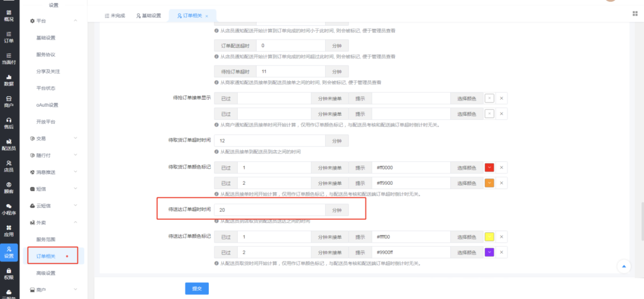Collapse the 平台 menu group

coord(75,21)
